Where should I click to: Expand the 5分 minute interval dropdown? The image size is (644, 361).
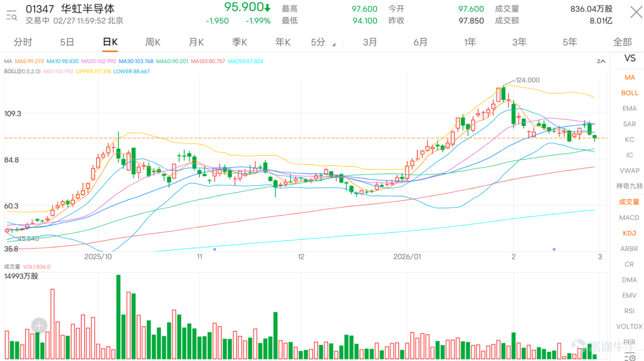coord(323,42)
